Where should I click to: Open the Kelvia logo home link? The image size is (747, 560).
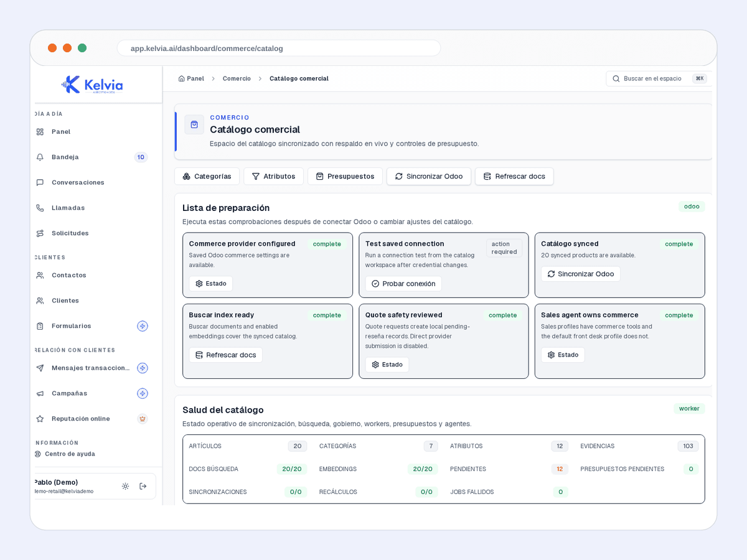click(x=92, y=85)
